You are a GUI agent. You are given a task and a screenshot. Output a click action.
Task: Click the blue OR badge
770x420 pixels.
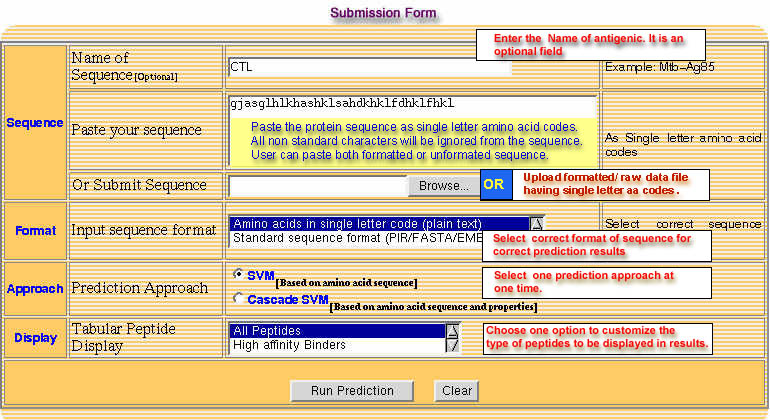tap(494, 185)
